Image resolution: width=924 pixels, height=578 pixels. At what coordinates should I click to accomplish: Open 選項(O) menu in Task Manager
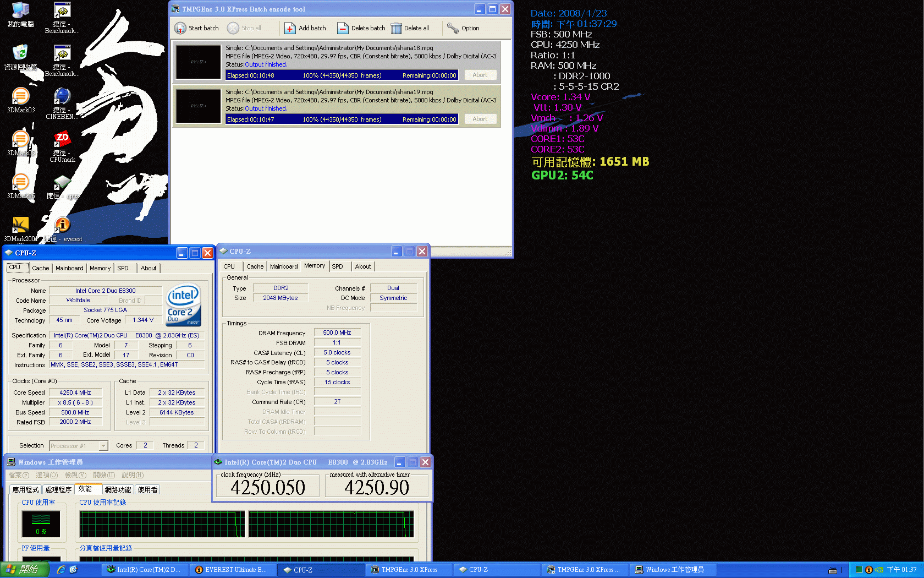click(47, 475)
